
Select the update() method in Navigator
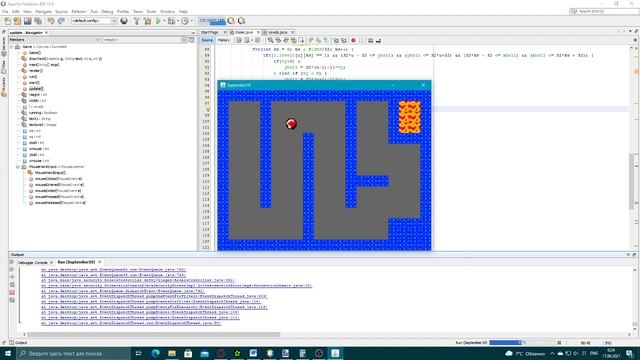[x=36, y=89]
